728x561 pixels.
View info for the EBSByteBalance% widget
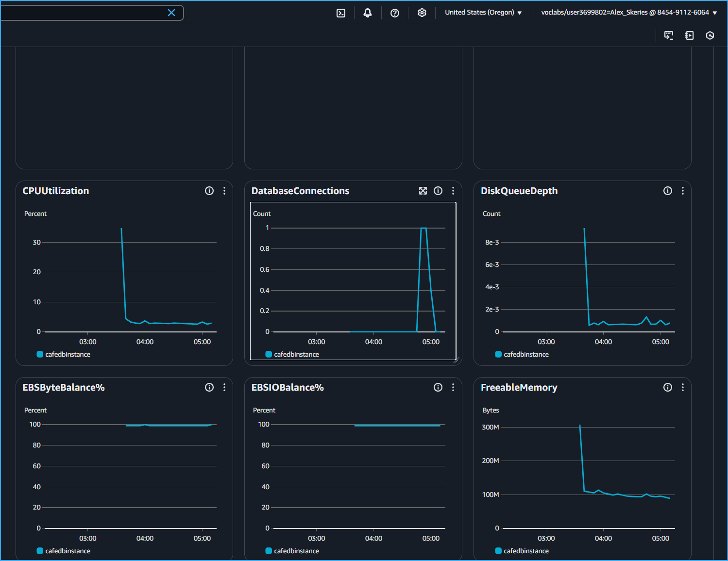[209, 387]
